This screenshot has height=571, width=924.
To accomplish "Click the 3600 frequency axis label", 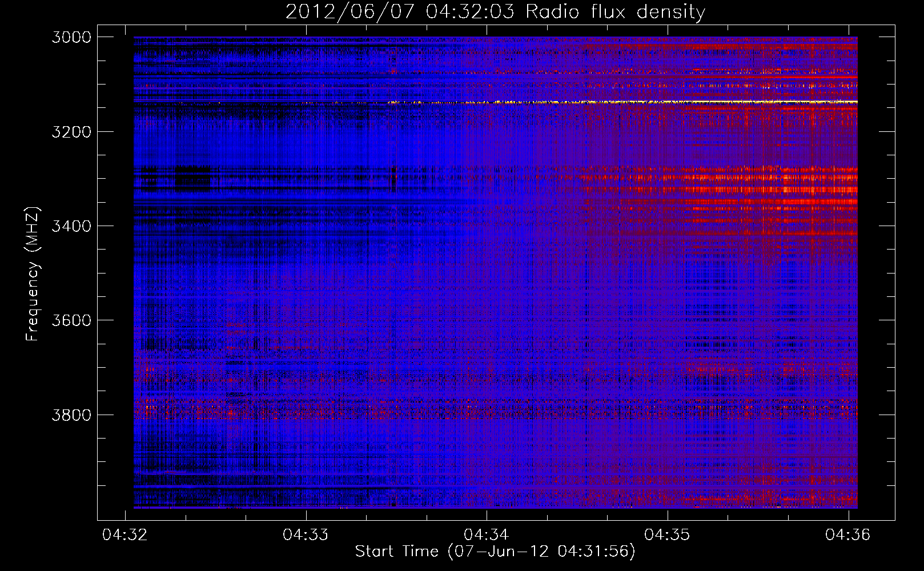I will point(71,320).
